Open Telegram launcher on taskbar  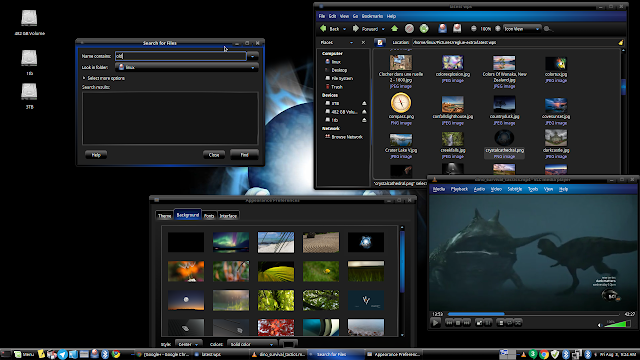62,354
